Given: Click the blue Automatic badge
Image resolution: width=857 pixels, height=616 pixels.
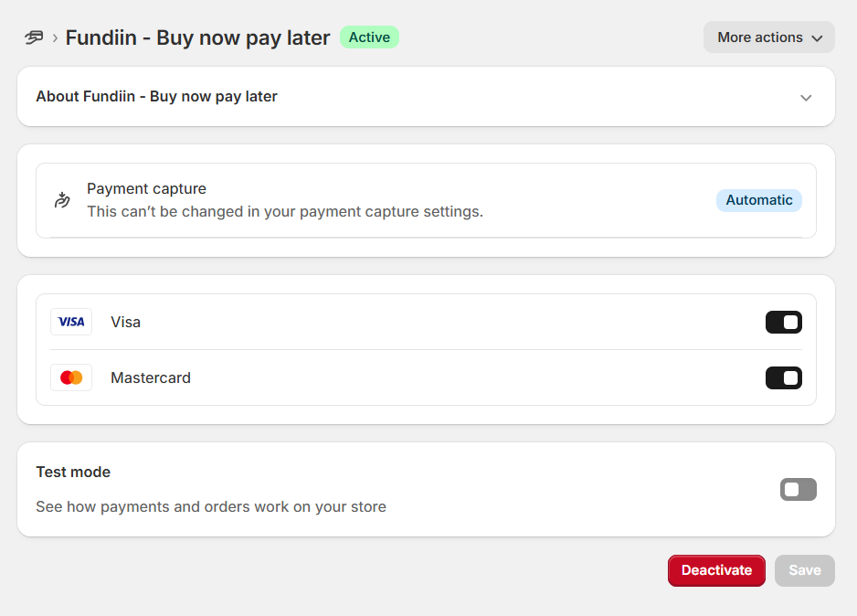Looking at the screenshot, I should (758, 200).
